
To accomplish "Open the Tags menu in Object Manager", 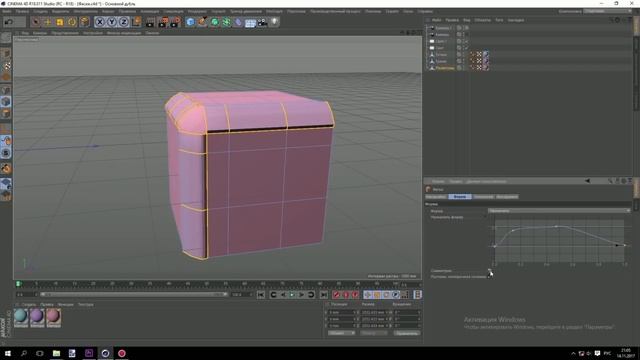I will (499, 20).
